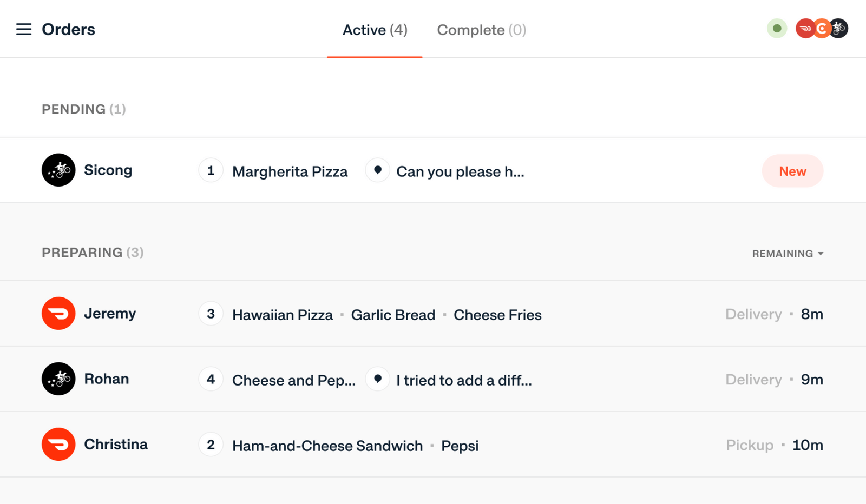Image resolution: width=866 pixels, height=504 pixels.
Task: Expand the Remaining sort dropdown
Action: [x=788, y=254]
